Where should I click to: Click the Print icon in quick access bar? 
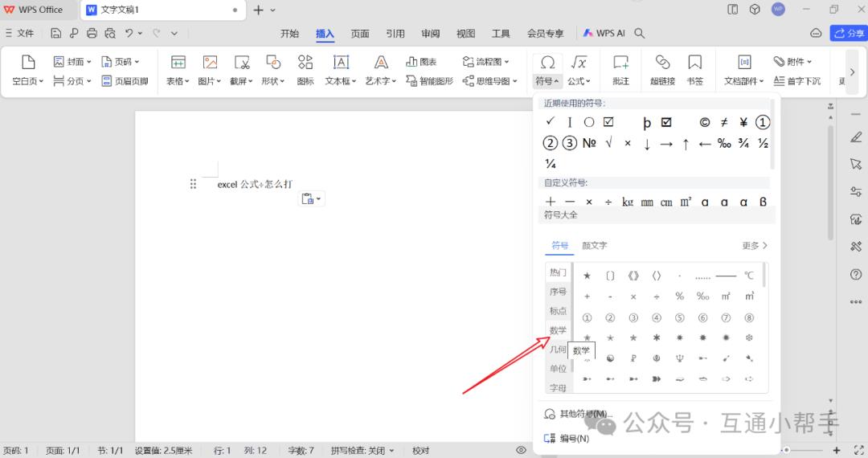click(92, 33)
